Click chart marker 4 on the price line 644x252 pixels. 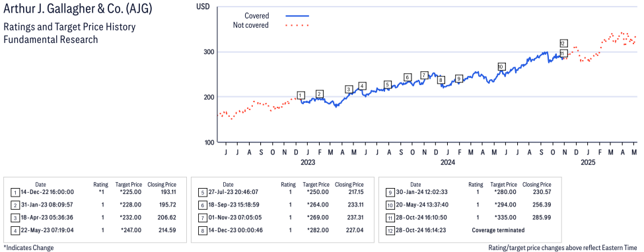click(362, 86)
